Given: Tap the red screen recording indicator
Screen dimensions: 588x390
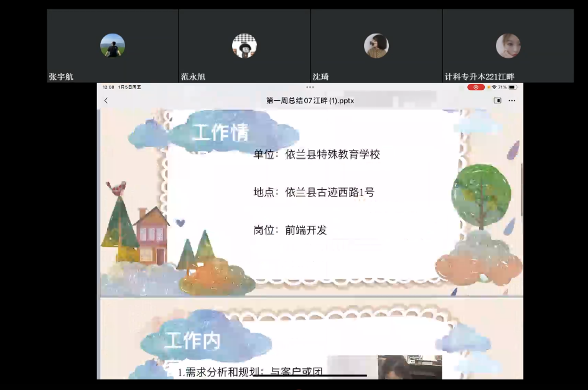Looking at the screenshot, I should [476, 88].
